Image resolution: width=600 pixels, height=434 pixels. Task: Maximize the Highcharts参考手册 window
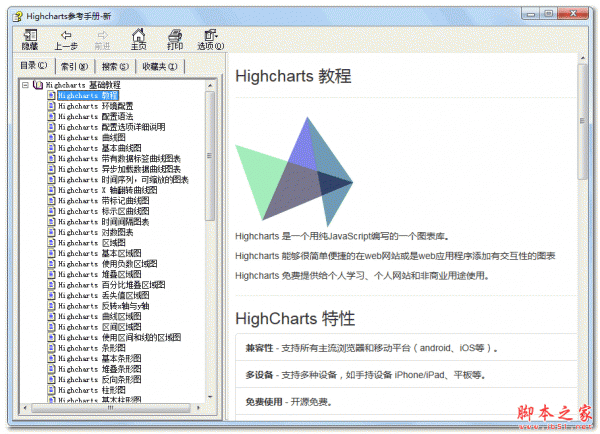[x=549, y=14]
